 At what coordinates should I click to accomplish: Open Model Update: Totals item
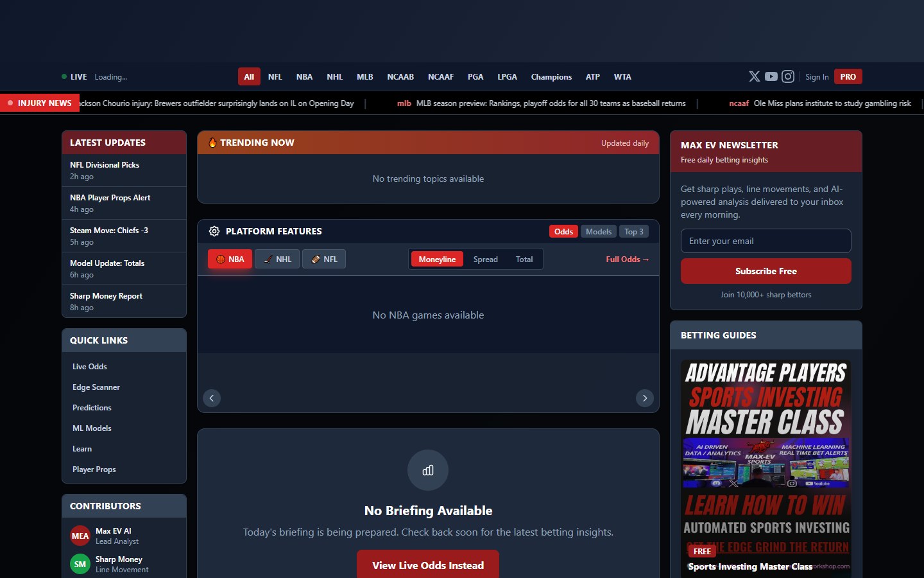pos(124,268)
